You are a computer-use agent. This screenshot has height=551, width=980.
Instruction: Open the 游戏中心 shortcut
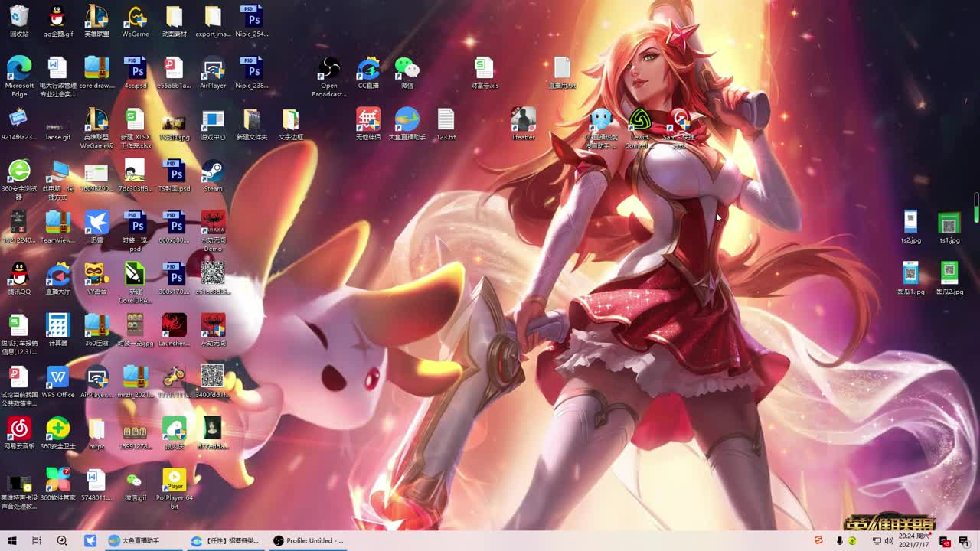[x=213, y=119]
